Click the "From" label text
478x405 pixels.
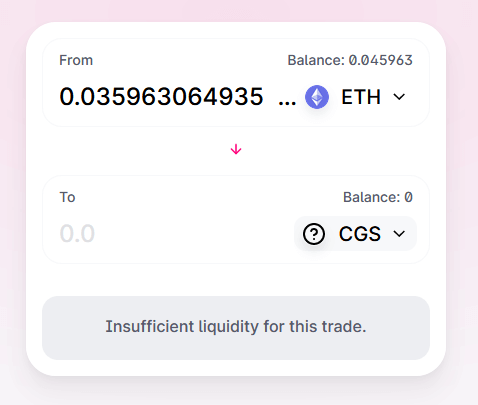(x=76, y=60)
